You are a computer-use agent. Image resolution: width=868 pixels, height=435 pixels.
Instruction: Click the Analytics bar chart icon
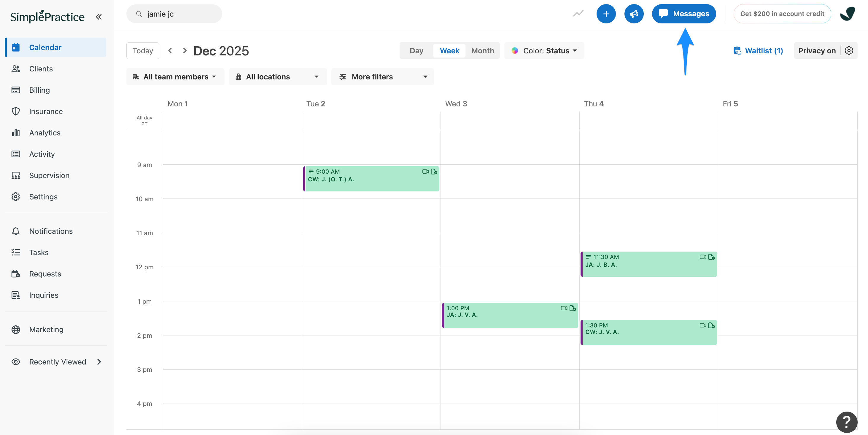point(16,133)
